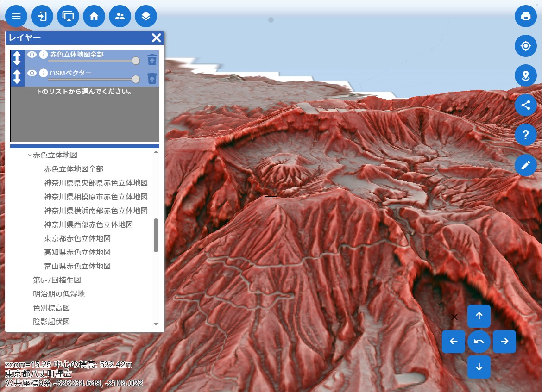
Task: Select 東京都赤色立体地図 from the list
Action: [x=77, y=238]
